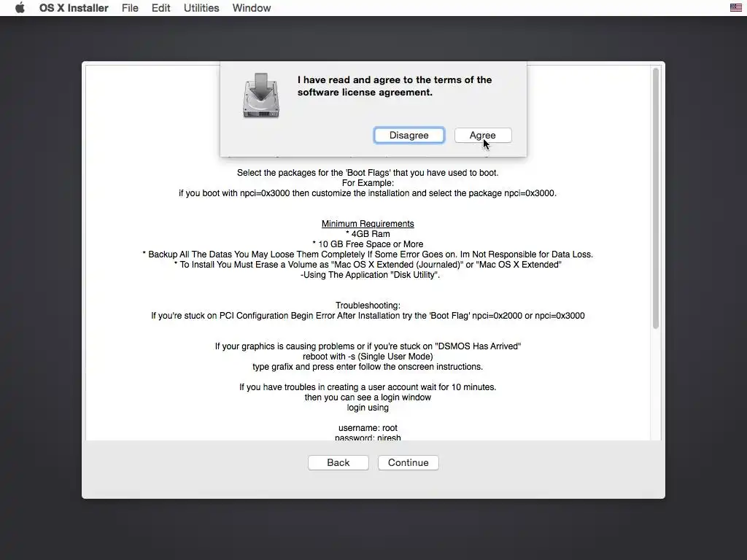
Task: Click the 'Using The Application "Disk Utility"' line
Action: coord(370,275)
